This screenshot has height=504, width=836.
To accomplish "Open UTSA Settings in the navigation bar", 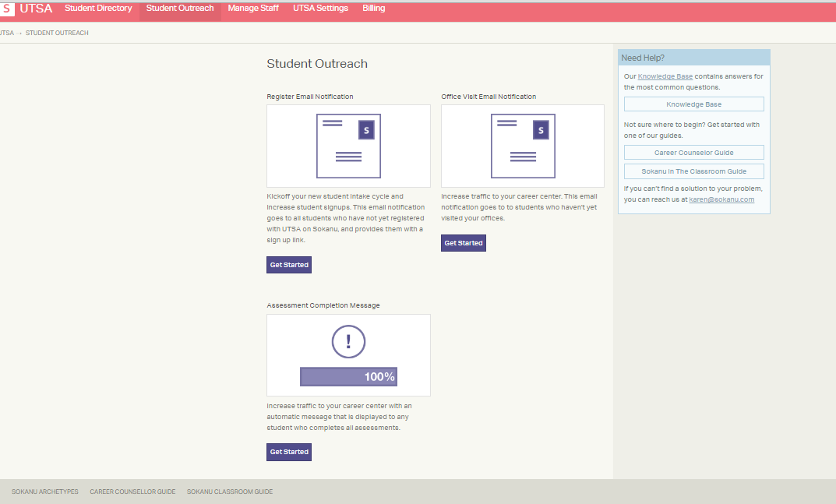I will [x=320, y=9].
